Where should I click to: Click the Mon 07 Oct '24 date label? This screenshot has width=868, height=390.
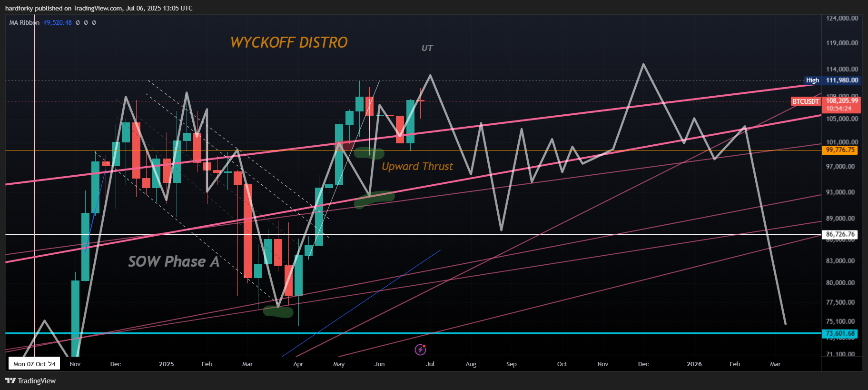[x=34, y=364]
